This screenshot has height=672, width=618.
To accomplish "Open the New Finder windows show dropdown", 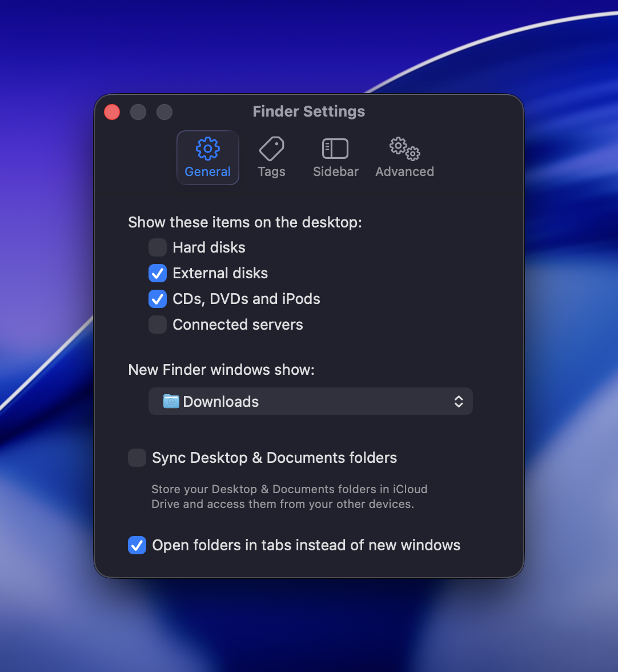I will [x=311, y=401].
